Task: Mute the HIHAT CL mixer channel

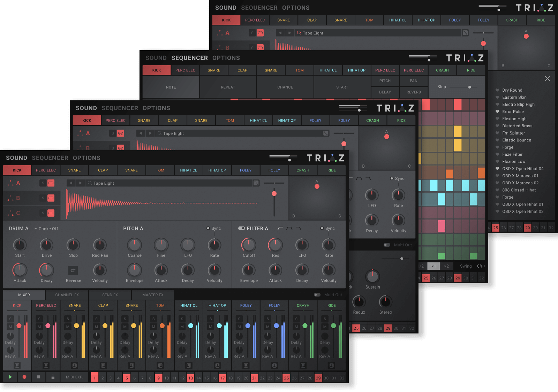Action: click(x=182, y=327)
